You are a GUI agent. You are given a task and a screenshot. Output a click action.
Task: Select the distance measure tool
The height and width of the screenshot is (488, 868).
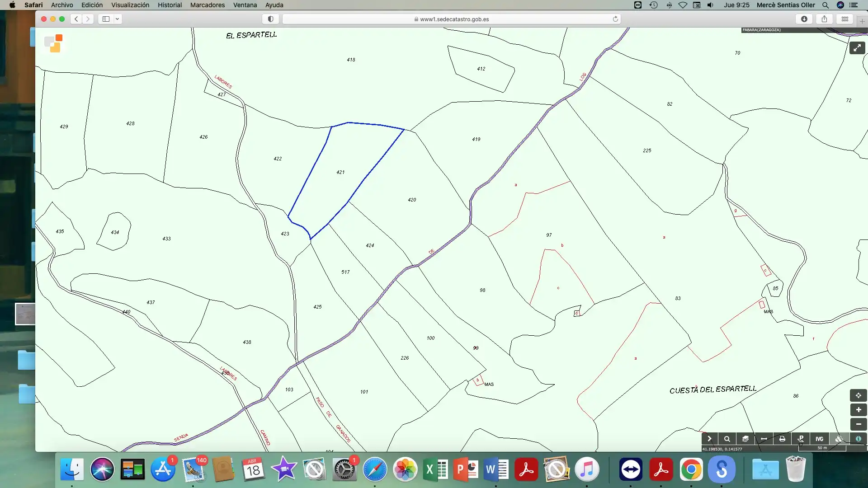pyautogui.click(x=764, y=439)
